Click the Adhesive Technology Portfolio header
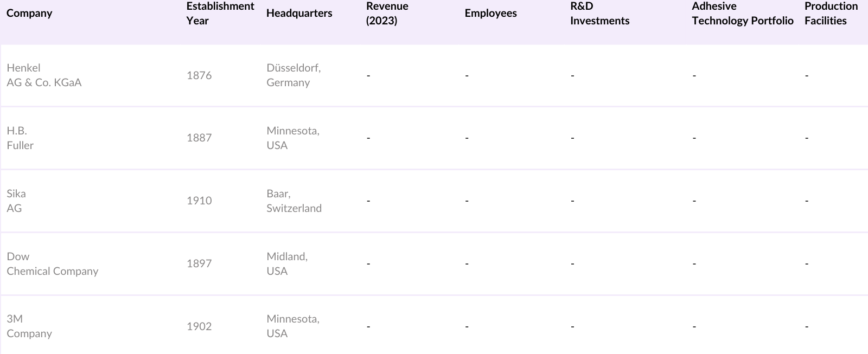The width and height of the screenshot is (868, 354). click(742, 14)
